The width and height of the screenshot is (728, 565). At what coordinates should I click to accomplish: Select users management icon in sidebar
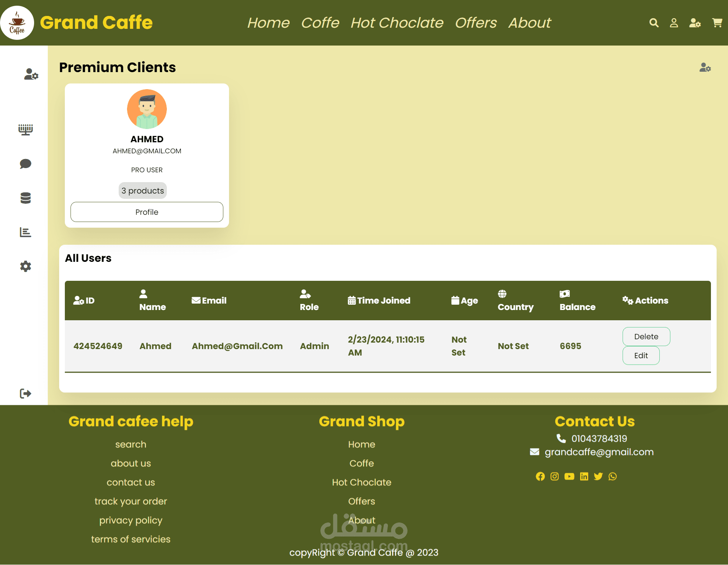click(31, 74)
